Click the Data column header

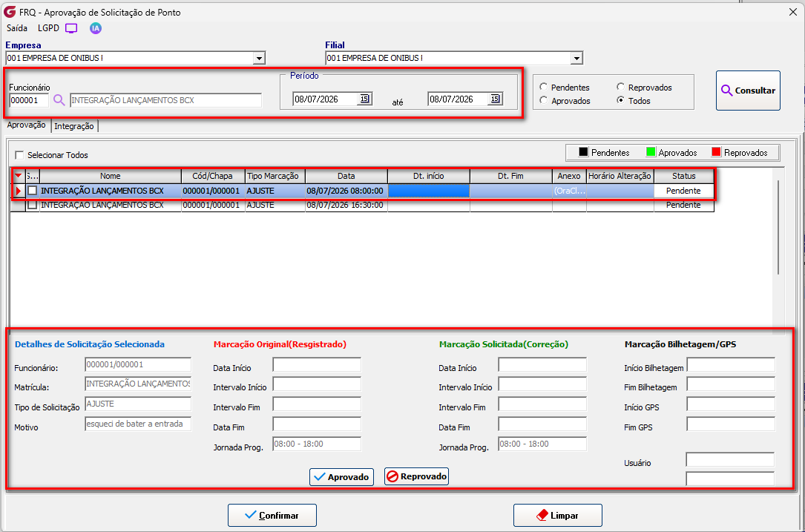pos(346,176)
